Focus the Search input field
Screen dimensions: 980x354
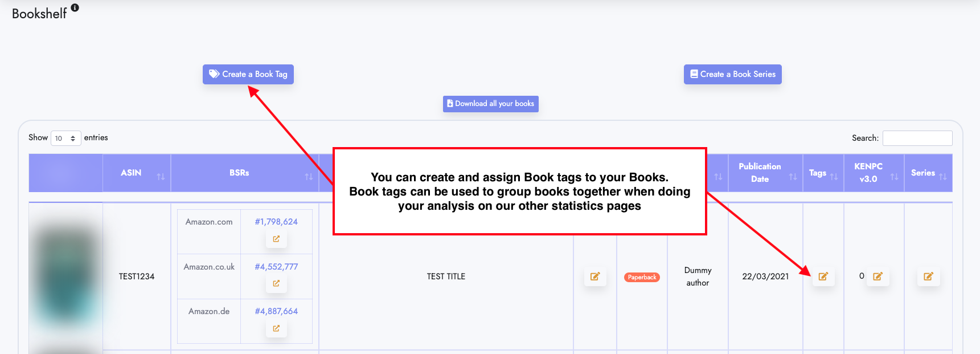tap(917, 138)
